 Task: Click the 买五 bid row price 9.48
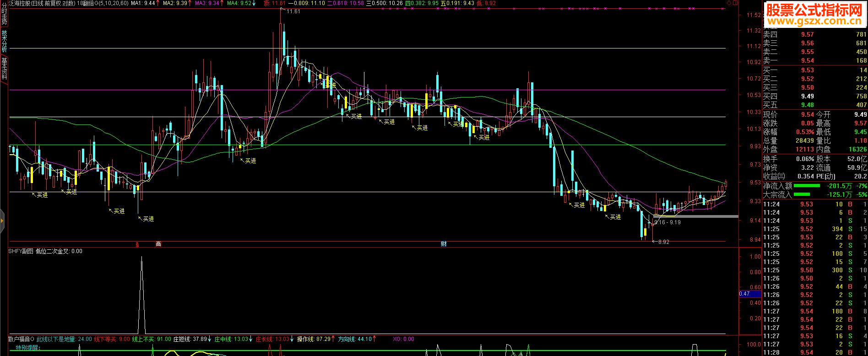point(807,105)
